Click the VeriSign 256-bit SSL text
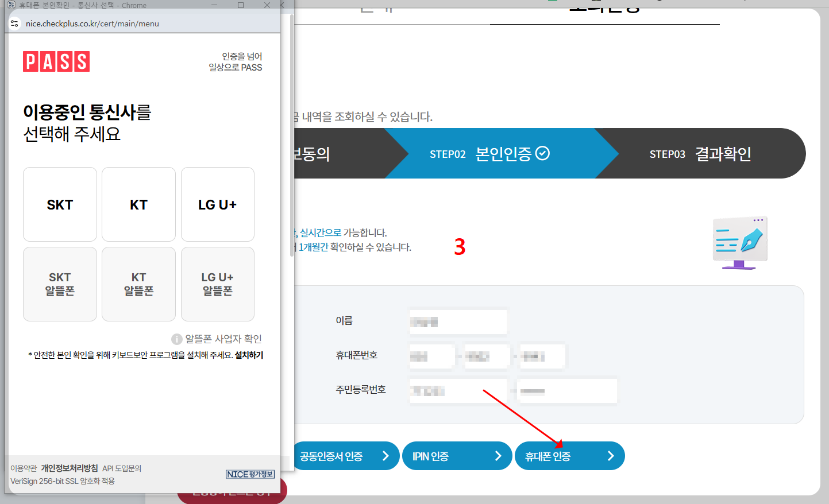Image resolution: width=829 pixels, height=504 pixels. point(63,481)
